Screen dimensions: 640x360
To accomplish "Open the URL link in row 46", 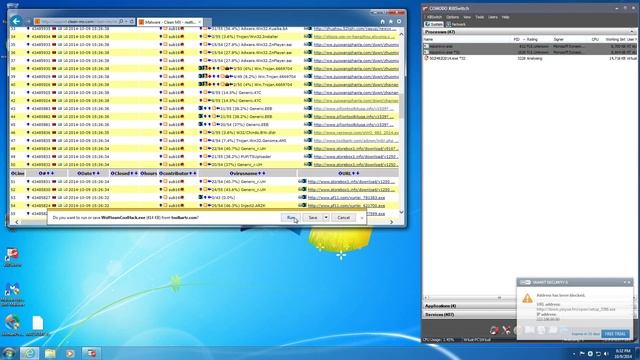I will (356, 133).
